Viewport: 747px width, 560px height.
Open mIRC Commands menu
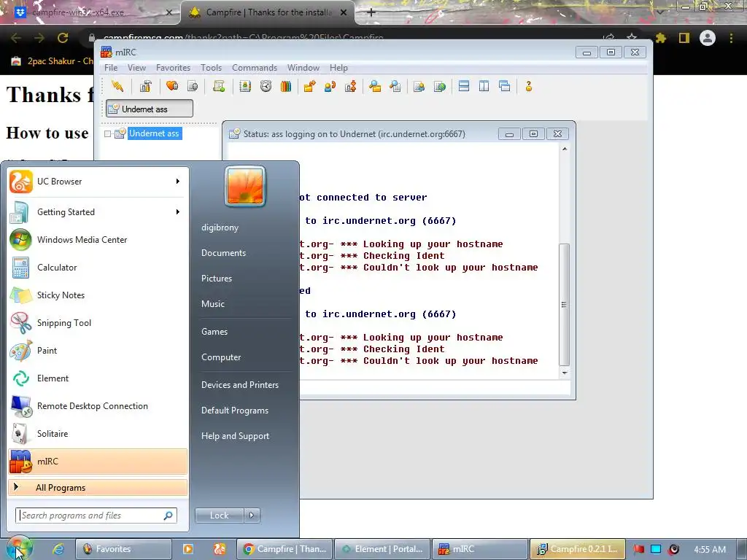pos(255,68)
